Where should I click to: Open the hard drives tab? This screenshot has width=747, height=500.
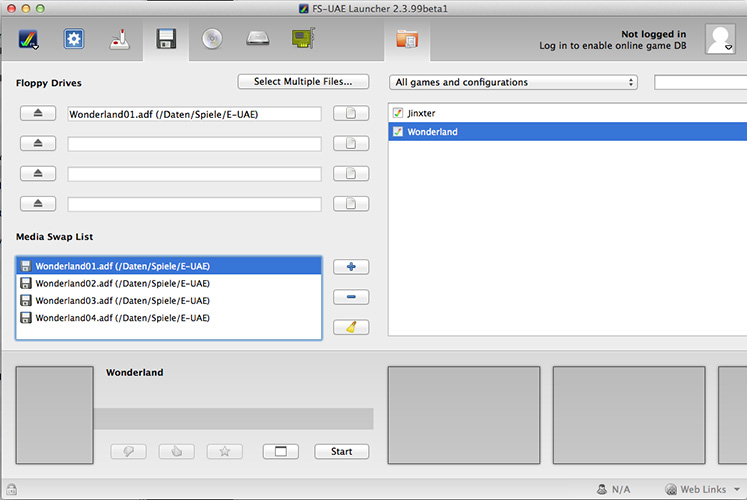257,40
